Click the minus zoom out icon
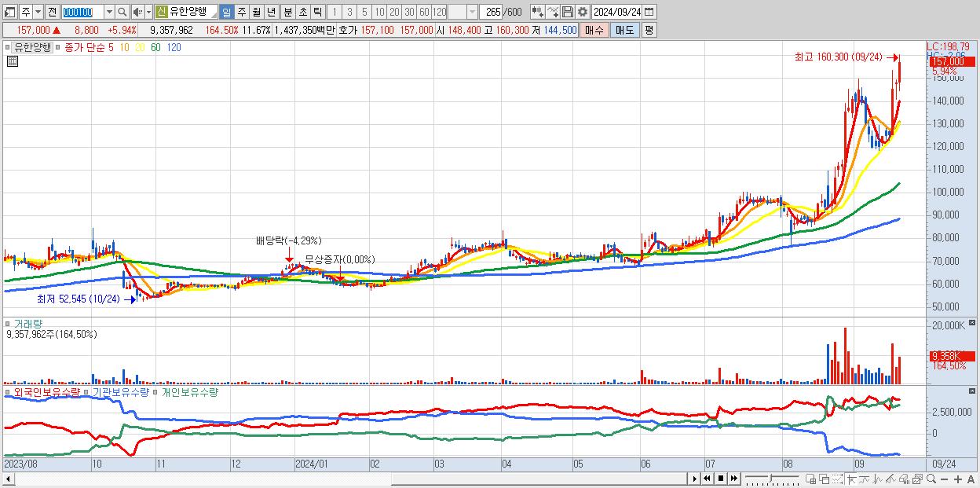Viewport: 980px width, 488px height. 944,479
